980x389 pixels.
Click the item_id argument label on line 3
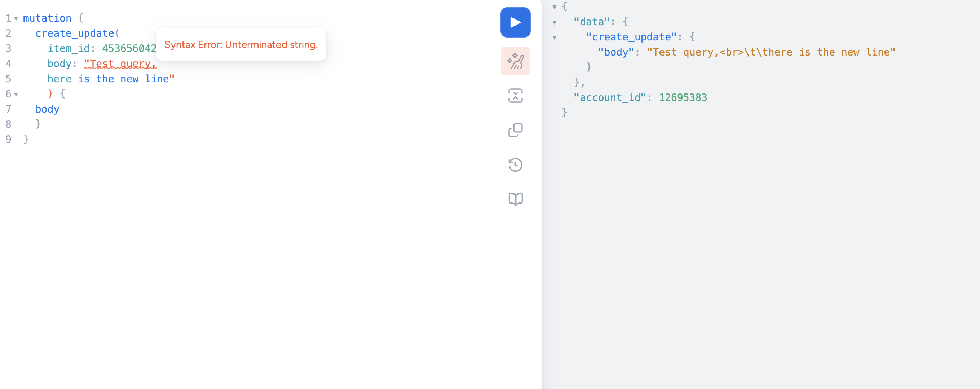click(x=69, y=48)
